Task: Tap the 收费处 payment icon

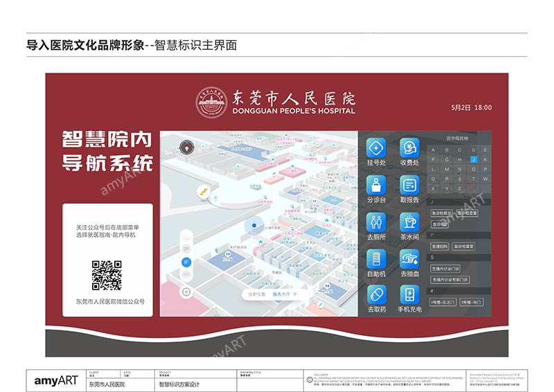Action: tap(409, 148)
